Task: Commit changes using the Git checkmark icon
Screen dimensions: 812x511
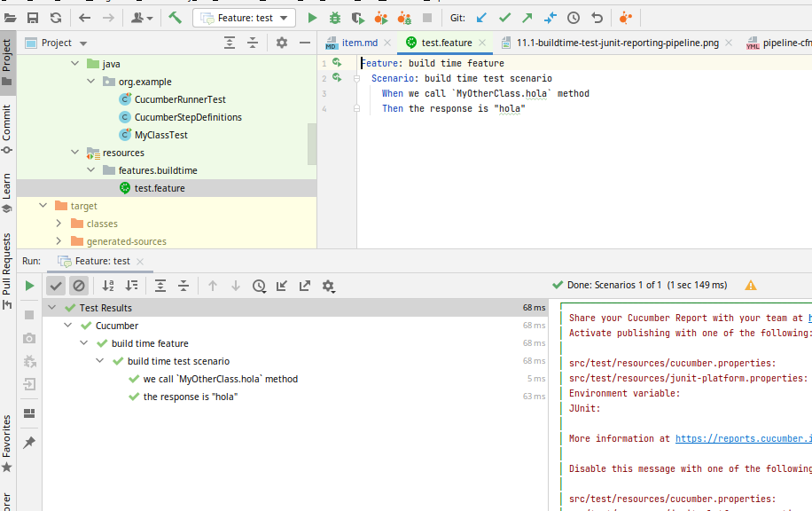Action: [x=504, y=18]
